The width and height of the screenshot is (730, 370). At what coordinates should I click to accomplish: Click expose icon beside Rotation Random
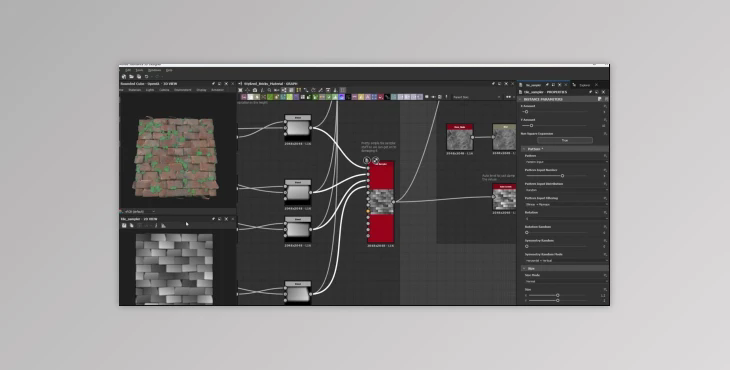pos(605,227)
